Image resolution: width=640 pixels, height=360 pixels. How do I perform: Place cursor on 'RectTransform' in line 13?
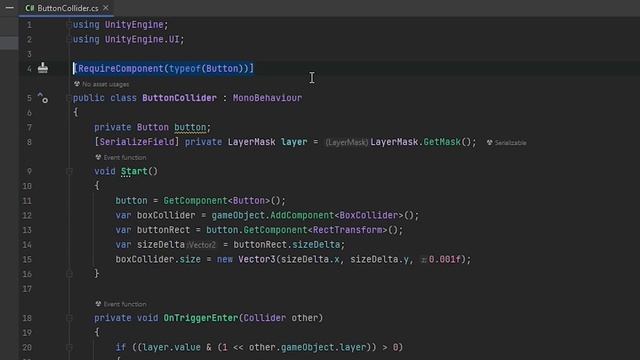[347, 230]
